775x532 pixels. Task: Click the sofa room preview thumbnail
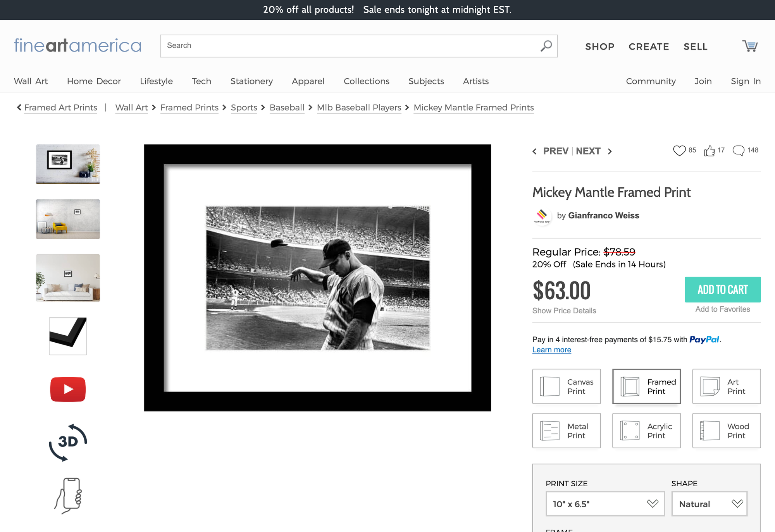tap(67, 278)
